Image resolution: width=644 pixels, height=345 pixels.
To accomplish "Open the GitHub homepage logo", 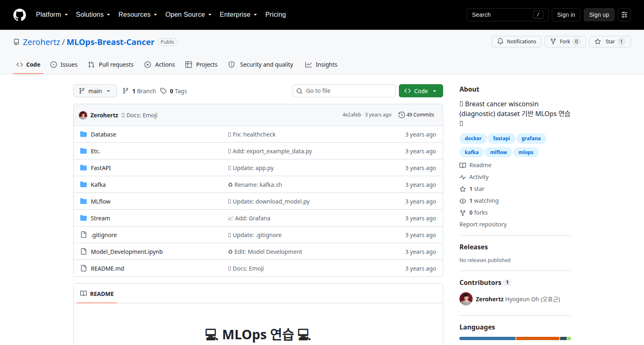I will 20,15.
